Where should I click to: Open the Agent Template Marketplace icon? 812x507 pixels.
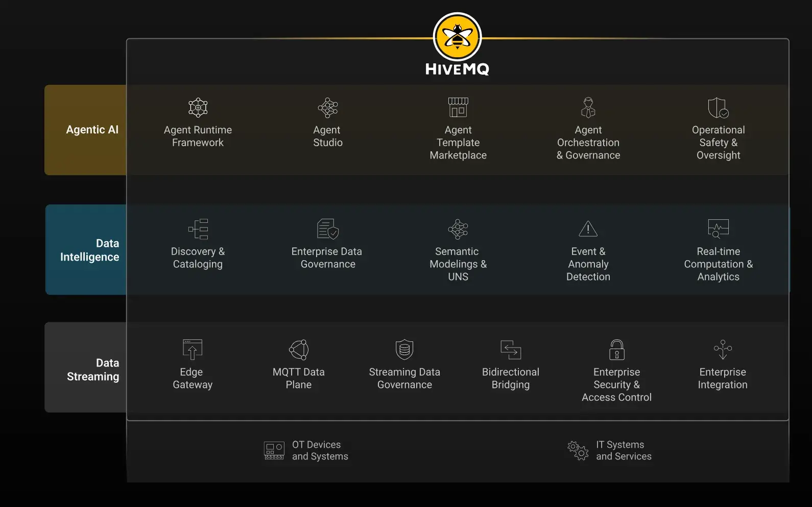458,107
